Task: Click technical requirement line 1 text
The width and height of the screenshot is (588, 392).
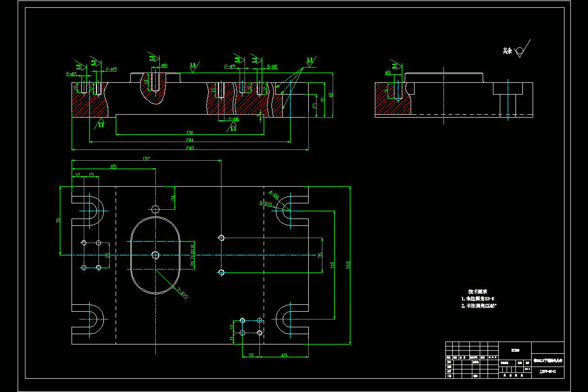Action: tap(478, 298)
